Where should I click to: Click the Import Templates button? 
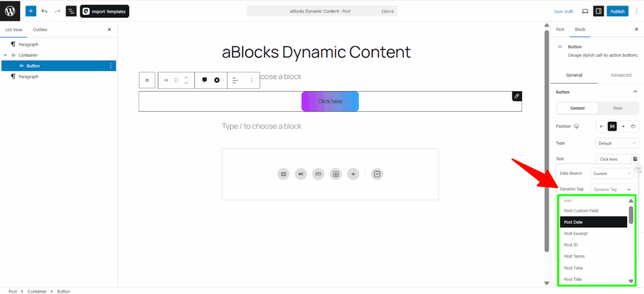pos(105,11)
